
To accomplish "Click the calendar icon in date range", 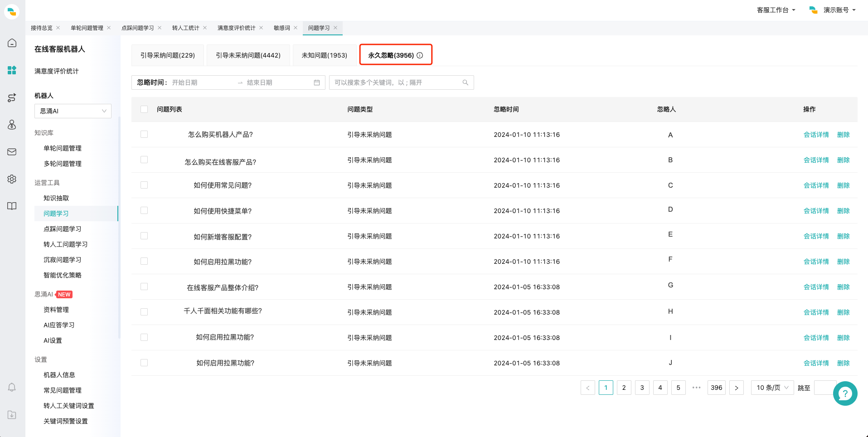I will pos(317,83).
